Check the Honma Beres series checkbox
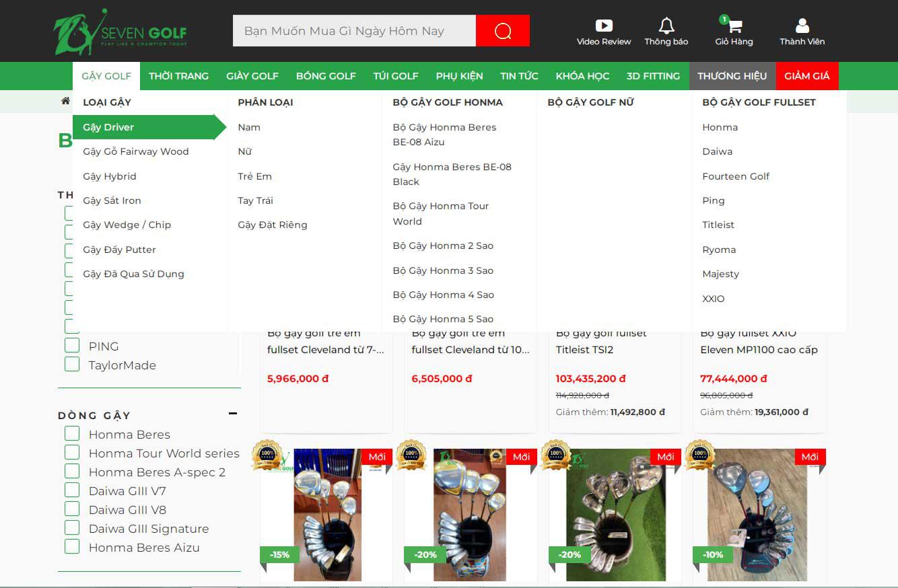 [72, 434]
